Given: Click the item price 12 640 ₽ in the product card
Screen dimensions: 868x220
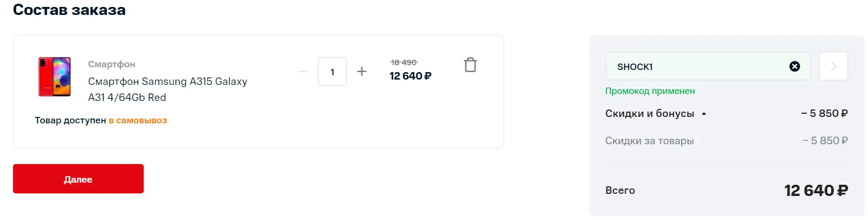Looking at the screenshot, I should [x=410, y=76].
